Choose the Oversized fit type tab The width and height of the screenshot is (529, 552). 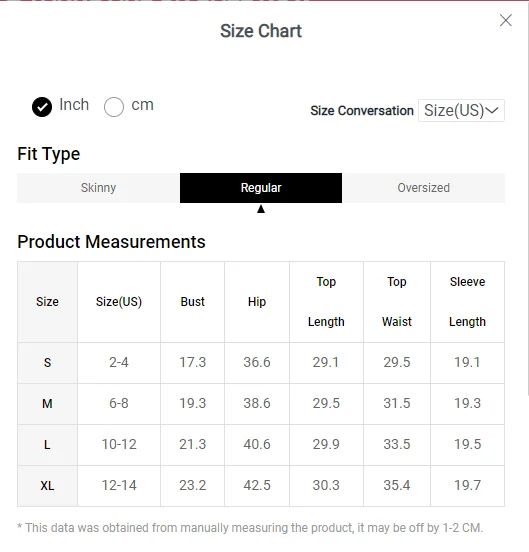pyautogui.click(x=423, y=188)
